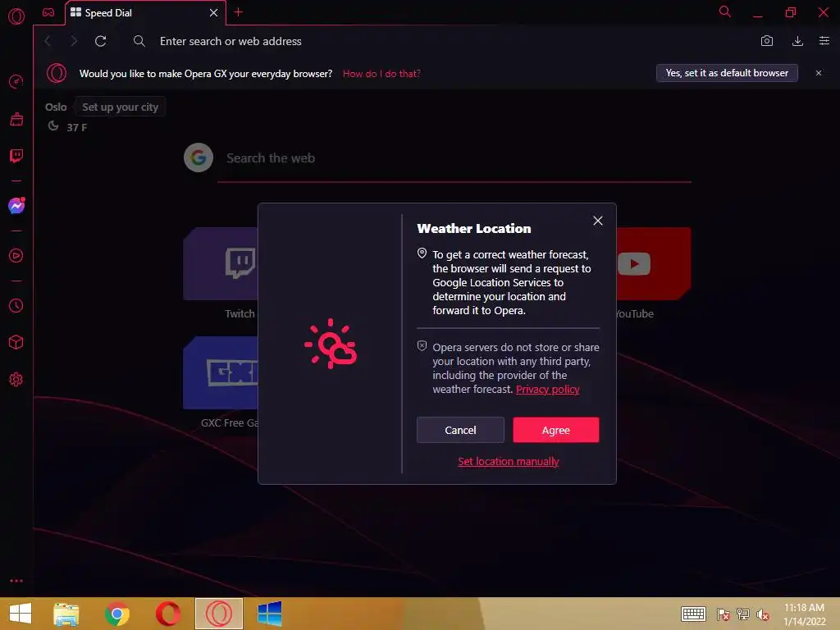This screenshot has height=630, width=840.
Task: Open History clock in sidebar
Action: [x=16, y=305]
